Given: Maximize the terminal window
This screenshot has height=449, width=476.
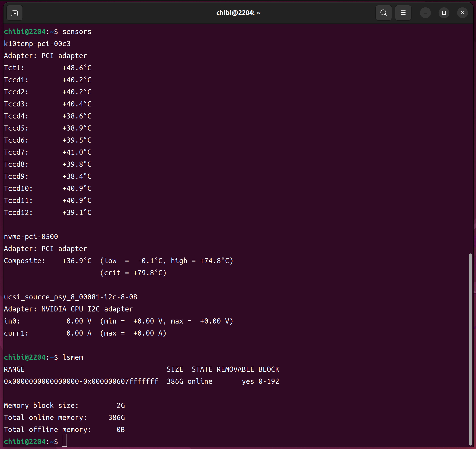Looking at the screenshot, I should [444, 13].
